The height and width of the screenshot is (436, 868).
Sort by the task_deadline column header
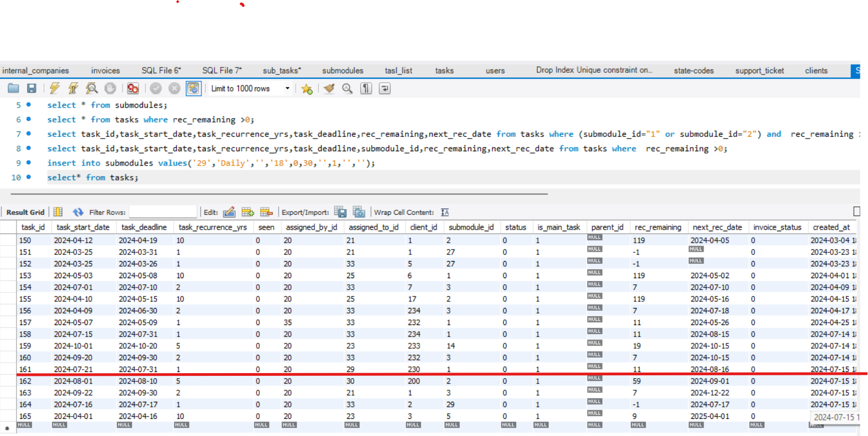pos(144,227)
